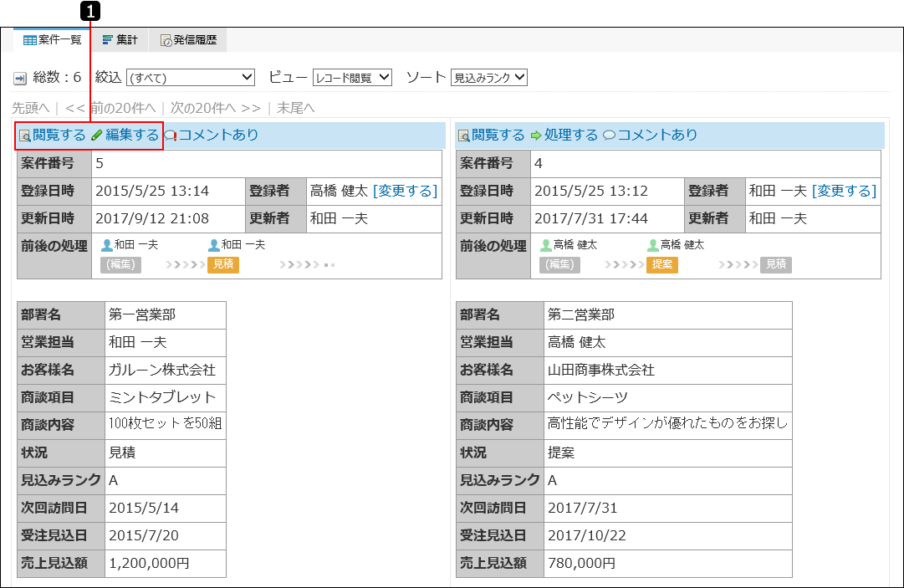
Task: Open the 発信履歴 tab
Action: 188,40
